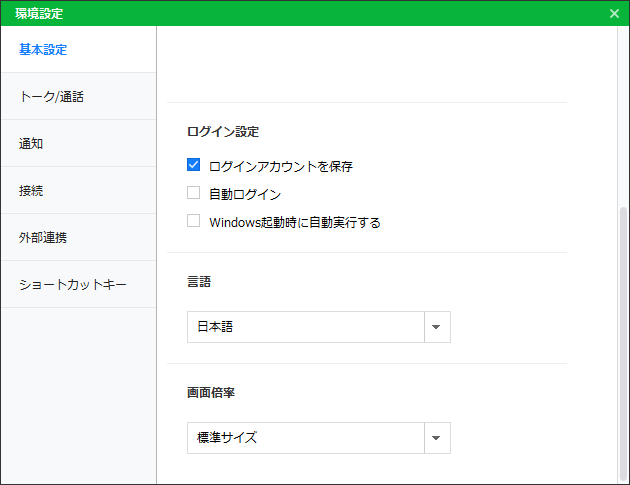The image size is (630, 485).
Task: Open the 標準サイズ screen scale combo box
Action: click(306, 438)
